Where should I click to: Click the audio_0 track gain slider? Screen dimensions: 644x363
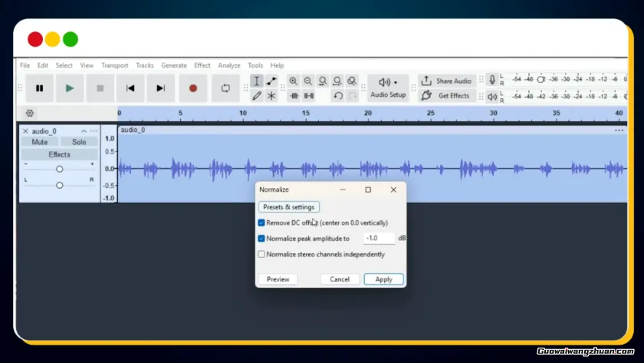pyautogui.click(x=59, y=169)
